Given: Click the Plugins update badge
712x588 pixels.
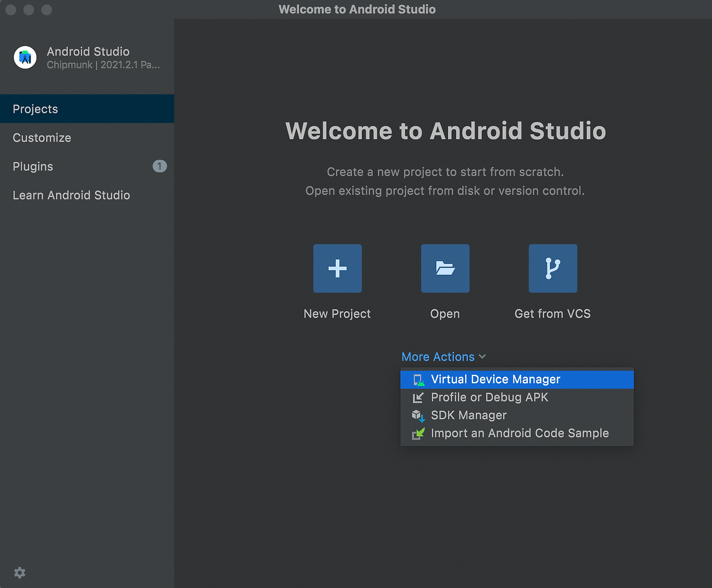Looking at the screenshot, I should (160, 166).
